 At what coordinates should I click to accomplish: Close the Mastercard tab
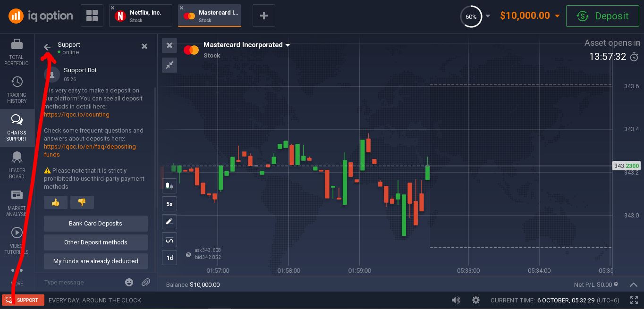[x=181, y=8]
